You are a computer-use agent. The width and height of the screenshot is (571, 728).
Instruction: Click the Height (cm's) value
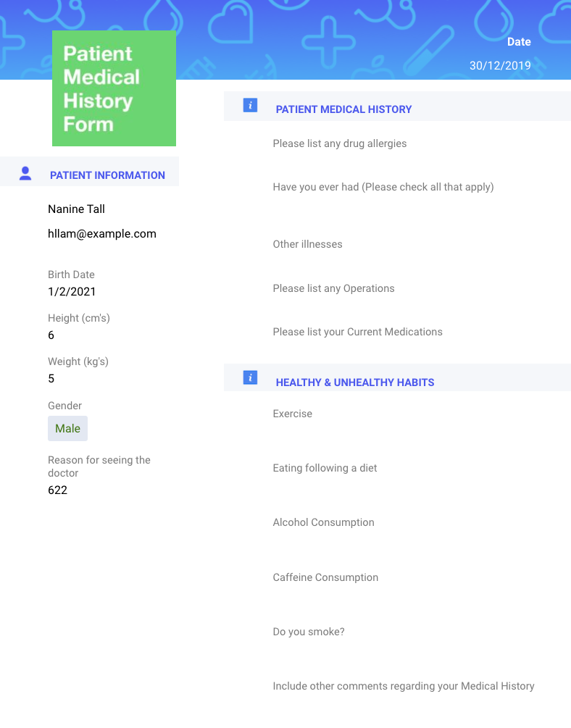pyautogui.click(x=51, y=335)
